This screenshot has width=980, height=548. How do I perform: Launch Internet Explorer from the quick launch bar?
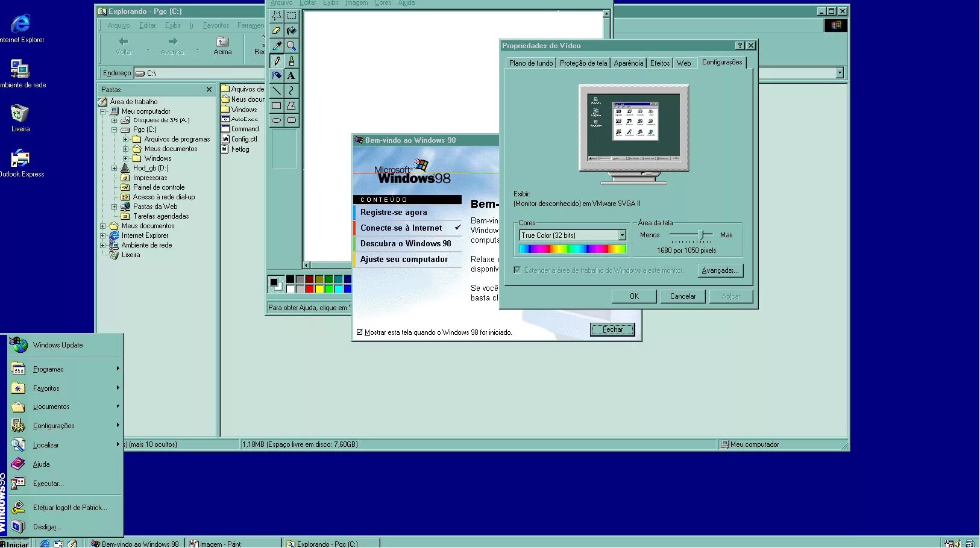(45, 544)
